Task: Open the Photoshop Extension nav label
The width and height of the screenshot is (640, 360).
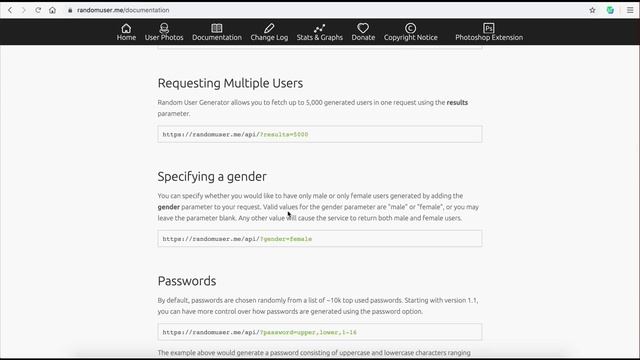Action: [x=489, y=38]
